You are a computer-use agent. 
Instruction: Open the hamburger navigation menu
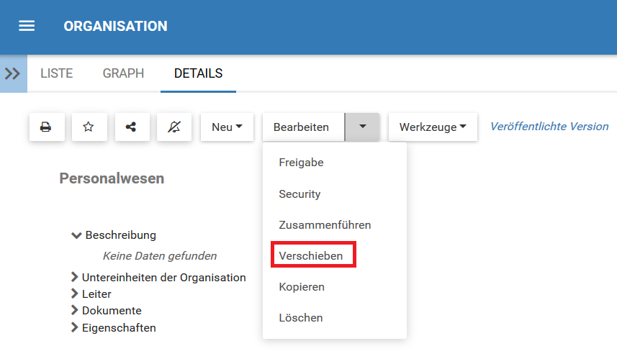pos(27,26)
